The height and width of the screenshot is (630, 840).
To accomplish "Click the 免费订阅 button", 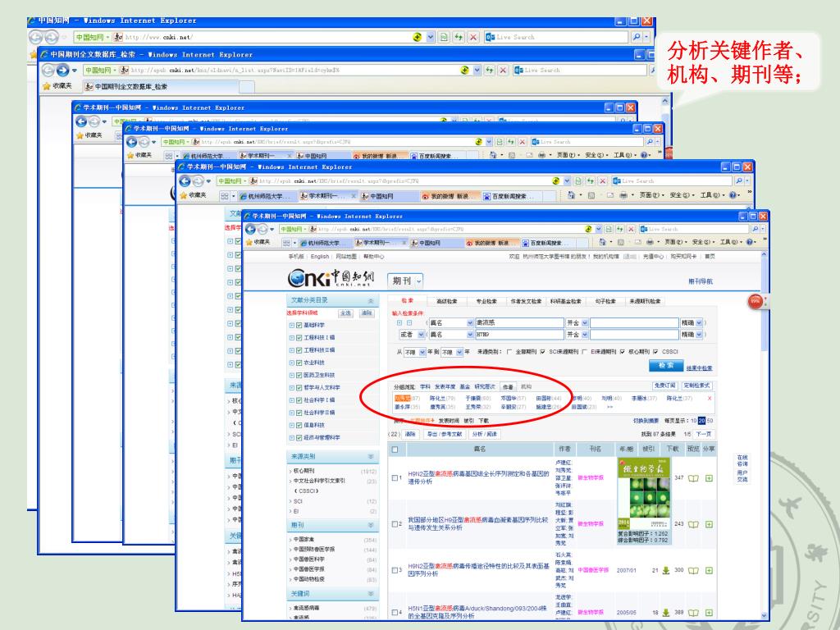I will coord(664,386).
